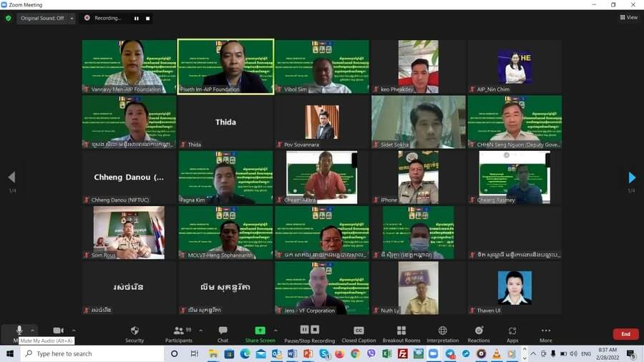Go to next gallery page arrow
Image resolution: width=644 pixels, height=362 pixels.
point(631,177)
